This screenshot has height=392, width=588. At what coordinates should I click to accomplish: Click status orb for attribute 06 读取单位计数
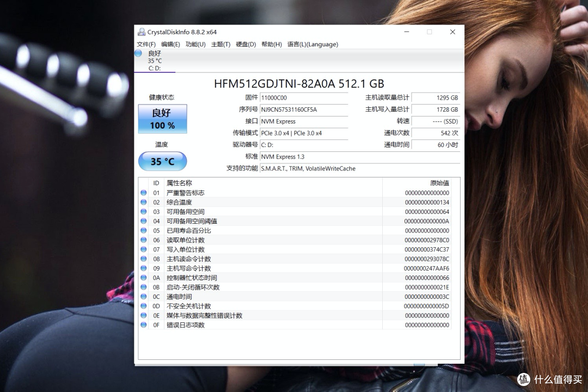[x=144, y=240]
